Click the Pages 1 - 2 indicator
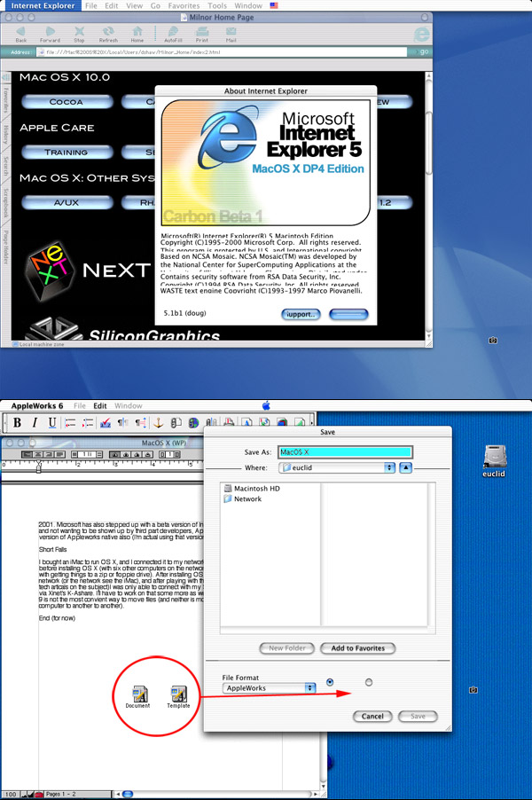This screenshot has height=800, width=532. [x=60, y=795]
